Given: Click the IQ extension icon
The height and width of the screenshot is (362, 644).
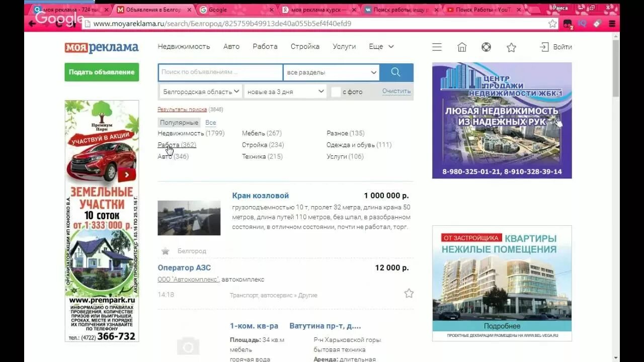Looking at the screenshot, I should (582, 24).
